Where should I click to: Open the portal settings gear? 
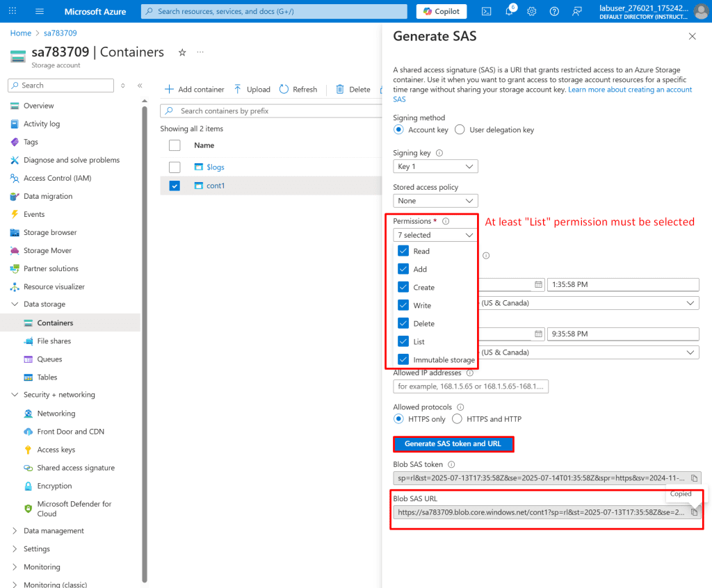tap(532, 11)
